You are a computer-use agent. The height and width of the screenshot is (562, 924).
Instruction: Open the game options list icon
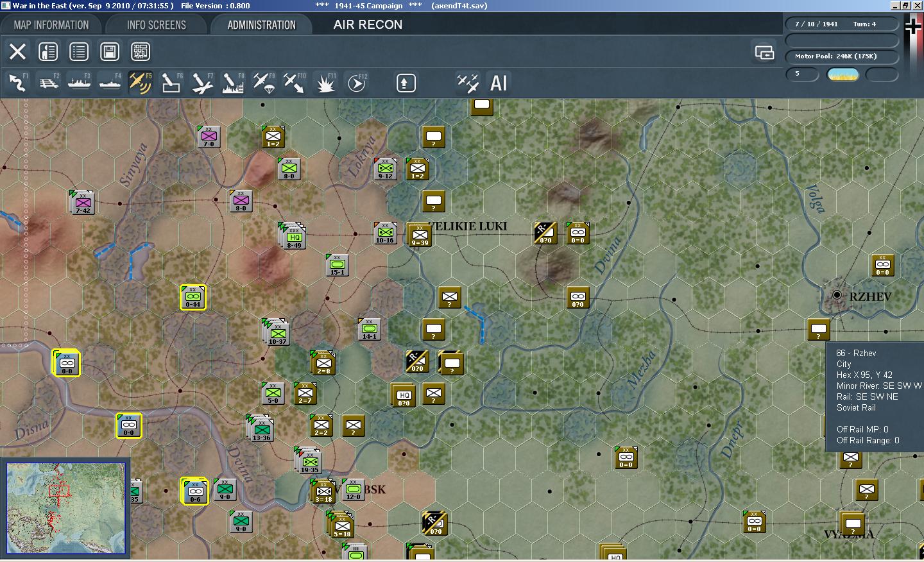79,51
